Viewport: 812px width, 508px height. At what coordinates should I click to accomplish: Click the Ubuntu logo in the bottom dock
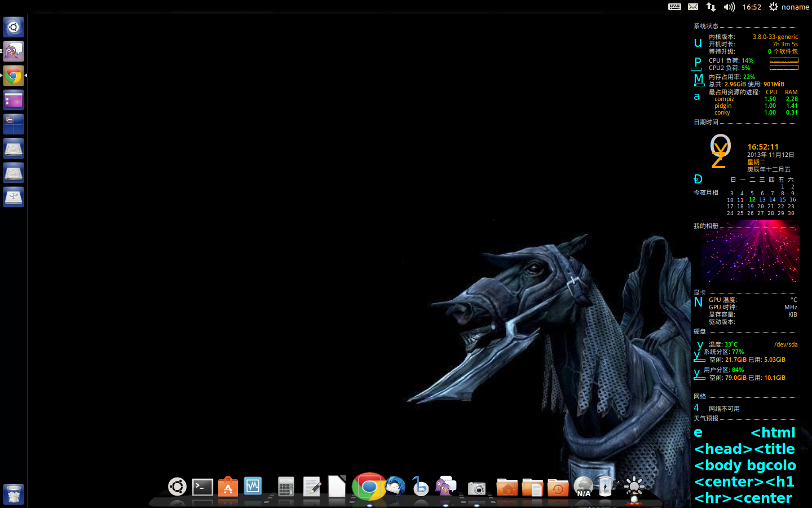point(177,487)
